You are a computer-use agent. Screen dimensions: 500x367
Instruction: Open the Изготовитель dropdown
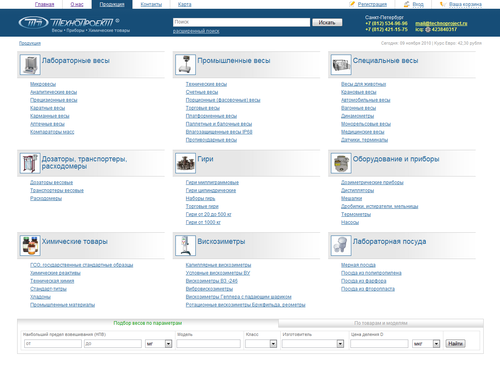point(313,344)
